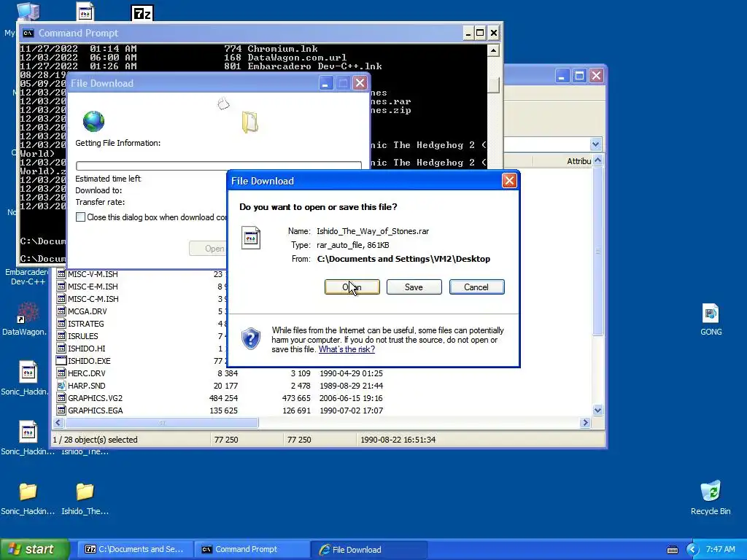Click GRAPHICS.VG2 size value 484 254

pos(223,398)
